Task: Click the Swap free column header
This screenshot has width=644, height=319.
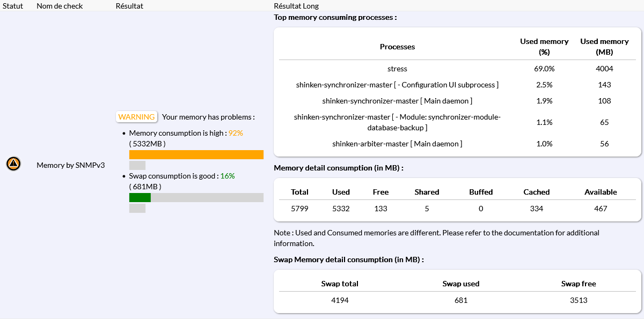Action: (x=579, y=284)
